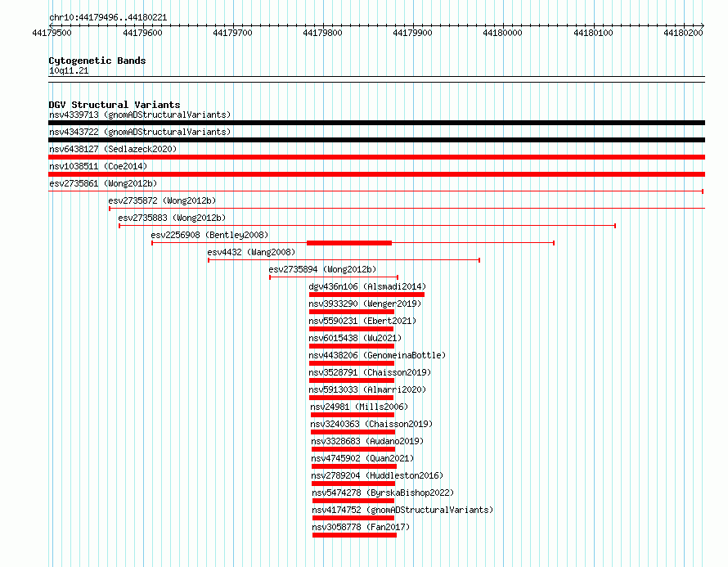Open nsv4174752 gnomADStructuralVariants variant
The image size is (728, 567).
click(x=402, y=510)
